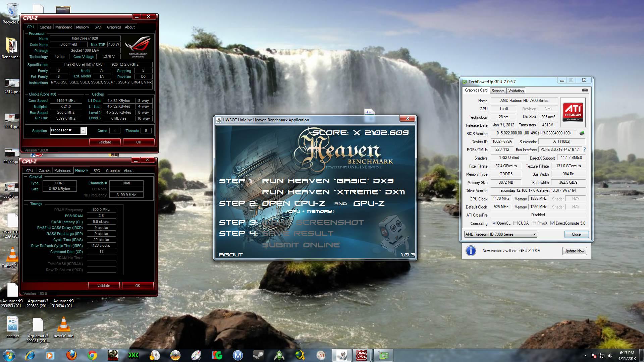The width and height of the screenshot is (644, 362).
Task: Click the ATI Radeon logo in GPU-Z
Action: (x=573, y=112)
